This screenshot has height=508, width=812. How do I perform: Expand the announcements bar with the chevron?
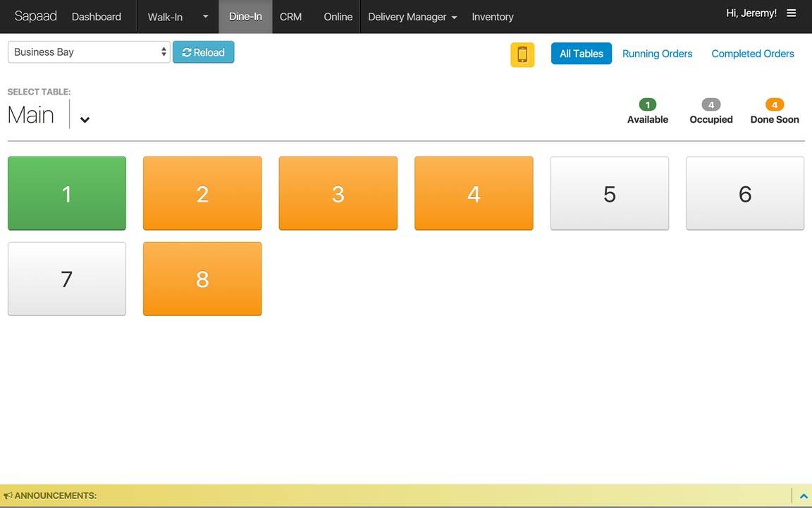click(x=803, y=496)
